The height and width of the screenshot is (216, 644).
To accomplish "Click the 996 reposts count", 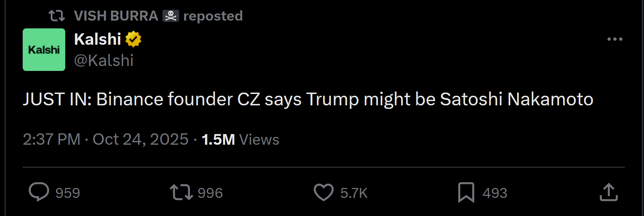I will coord(210,193).
